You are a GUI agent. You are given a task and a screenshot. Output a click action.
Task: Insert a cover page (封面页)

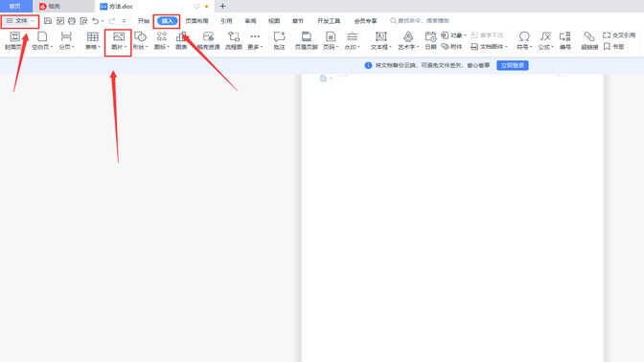14,40
